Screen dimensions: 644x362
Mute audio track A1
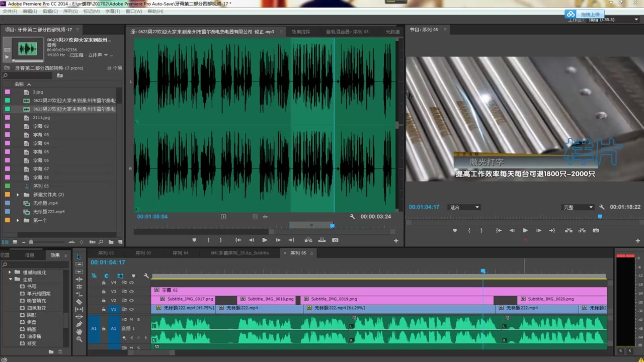coord(131,319)
